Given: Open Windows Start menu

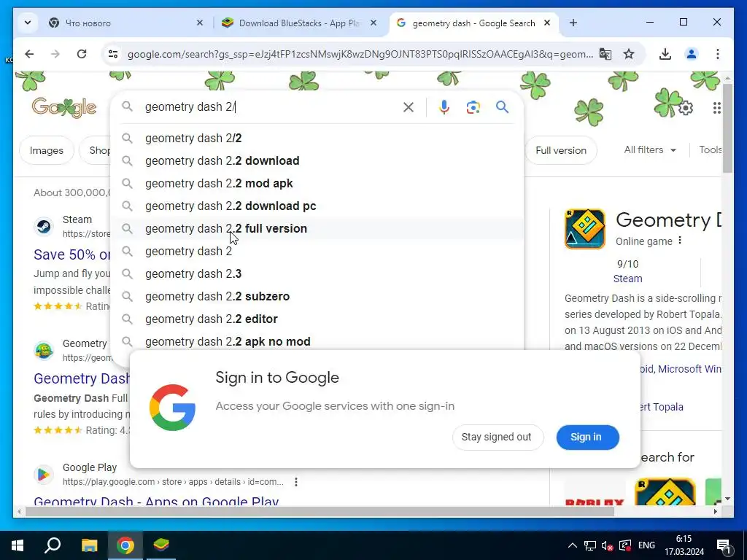Looking at the screenshot, I should (x=18, y=545).
